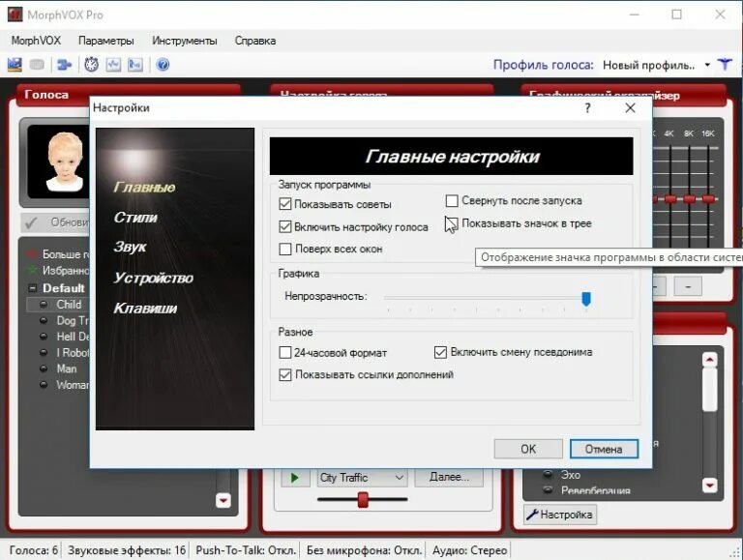Click the blue help question mark icon
Screen dimensions: 743x560
[x=163, y=65]
